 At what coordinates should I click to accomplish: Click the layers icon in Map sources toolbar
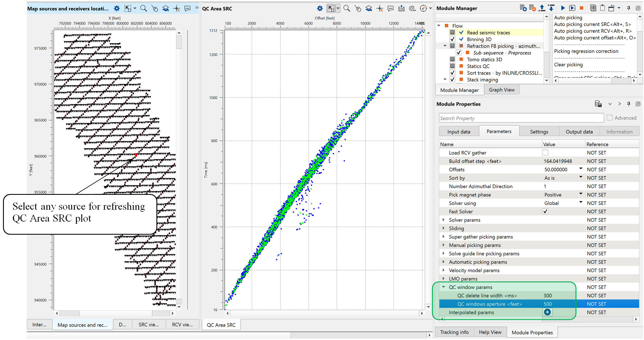pos(166,8)
